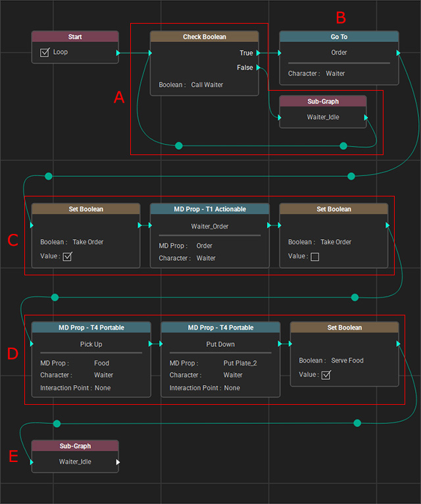Click the Call Waiter boolean value
The height and width of the screenshot is (504, 421).
click(207, 85)
